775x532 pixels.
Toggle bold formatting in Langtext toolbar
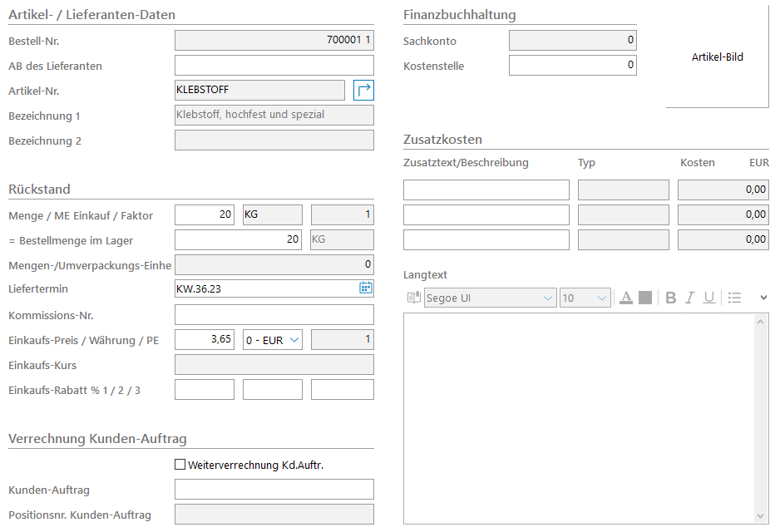(x=671, y=298)
